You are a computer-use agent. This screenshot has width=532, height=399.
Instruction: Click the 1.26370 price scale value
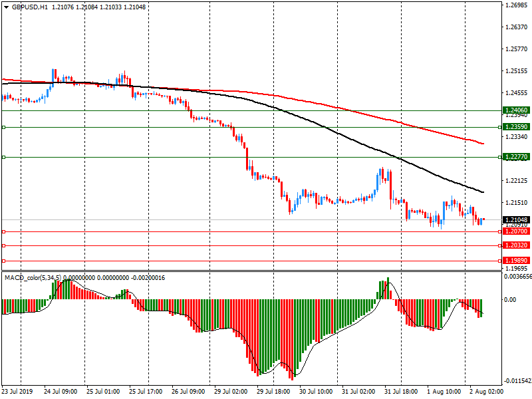[x=517, y=27]
